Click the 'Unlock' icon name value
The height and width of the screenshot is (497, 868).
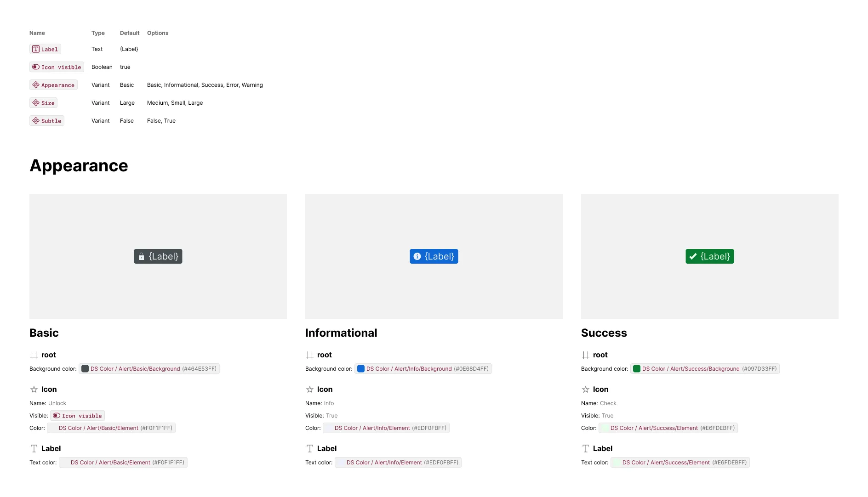point(57,403)
